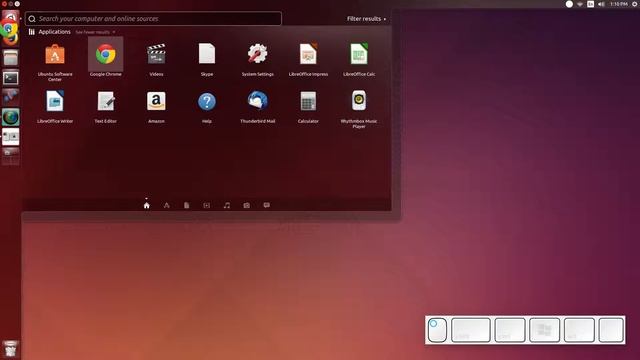Collapse with See fewer results

[95, 32]
